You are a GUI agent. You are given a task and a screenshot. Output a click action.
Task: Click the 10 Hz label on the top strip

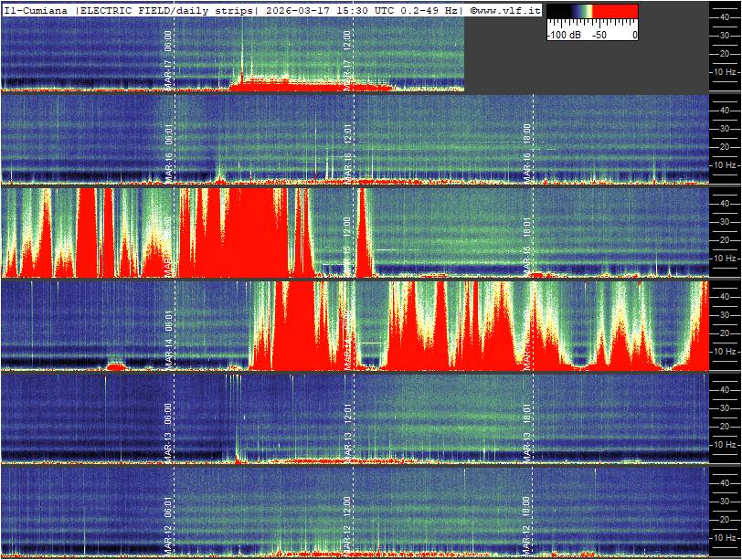pos(725,72)
